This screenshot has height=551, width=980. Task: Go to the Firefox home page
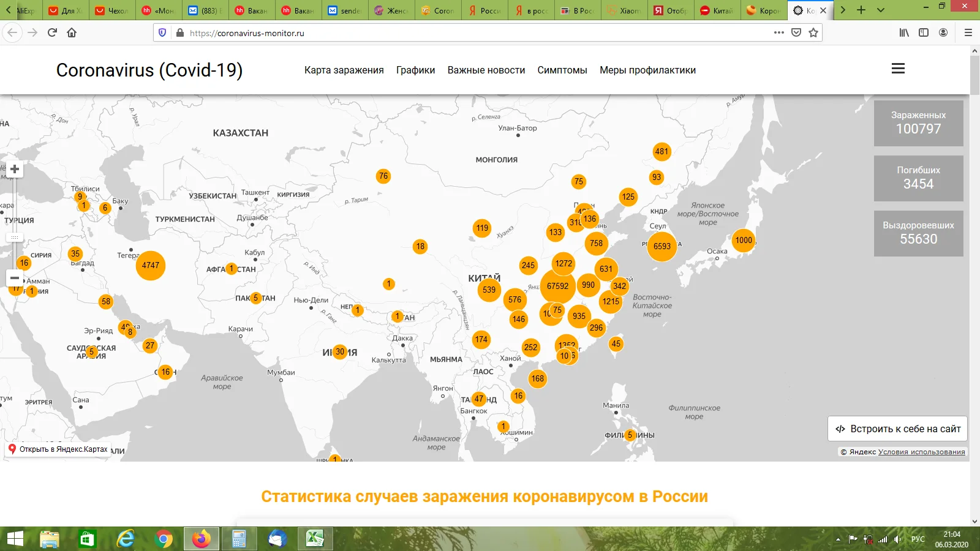(x=72, y=33)
